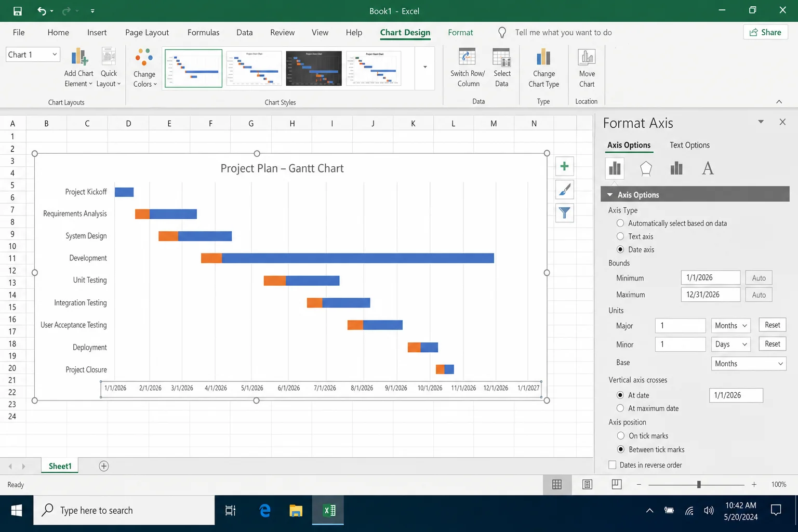798x532 pixels.
Task: Open the Chart 1 name box dropdown
Action: coord(55,55)
